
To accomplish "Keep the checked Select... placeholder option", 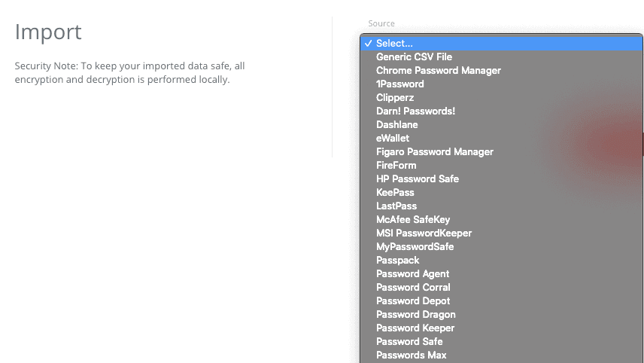I will tap(501, 43).
